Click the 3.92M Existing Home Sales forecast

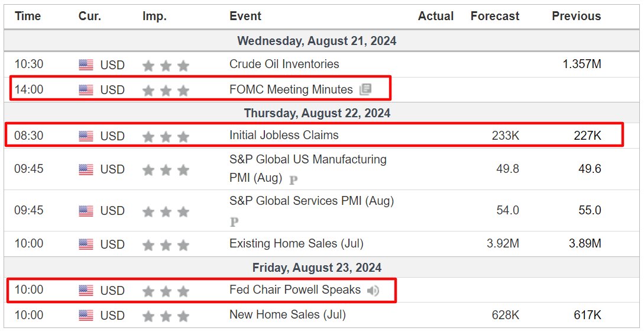point(503,243)
